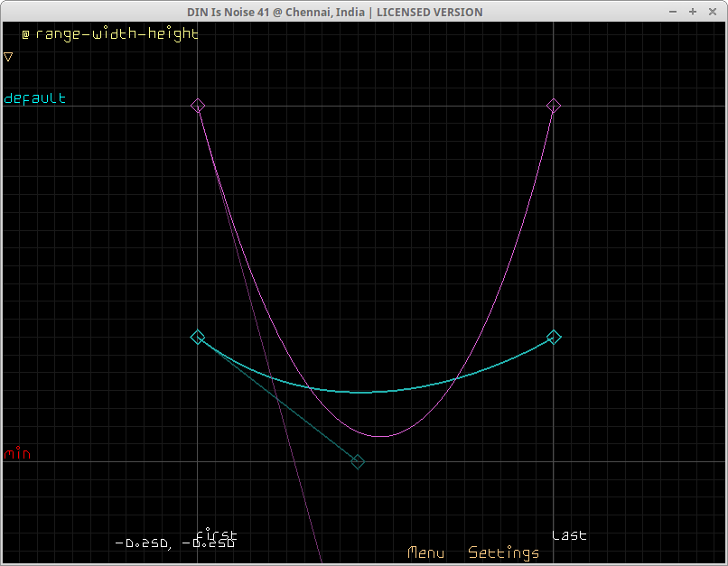The image size is (728, 566).
Task: Open the Menu
Action: [x=425, y=552]
